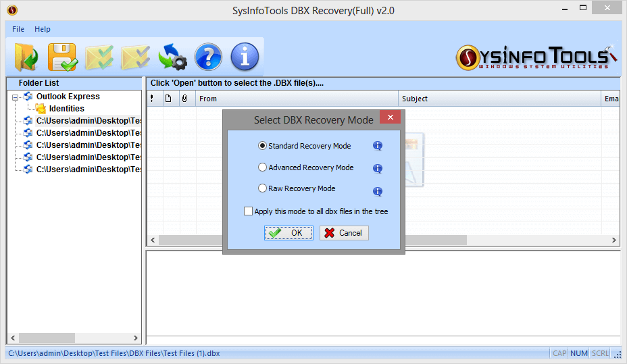Click the Open DBX file toolbar icon

(26, 57)
